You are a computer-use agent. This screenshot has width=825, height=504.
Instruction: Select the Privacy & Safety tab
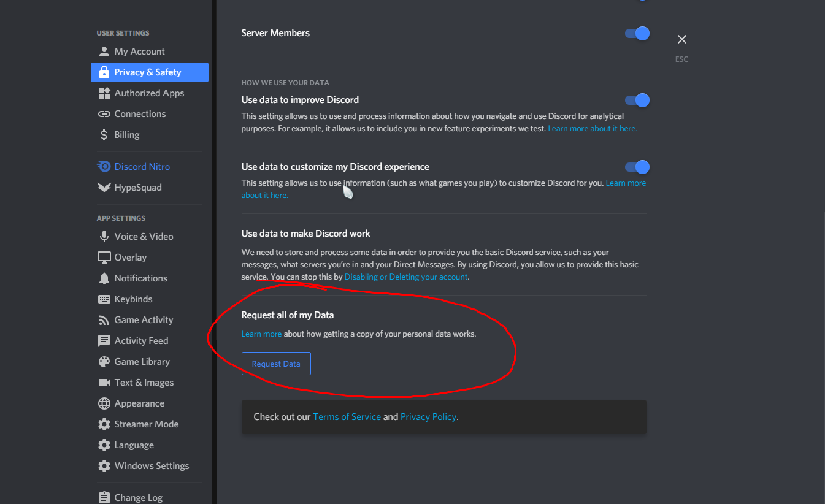pyautogui.click(x=150, y=72)
